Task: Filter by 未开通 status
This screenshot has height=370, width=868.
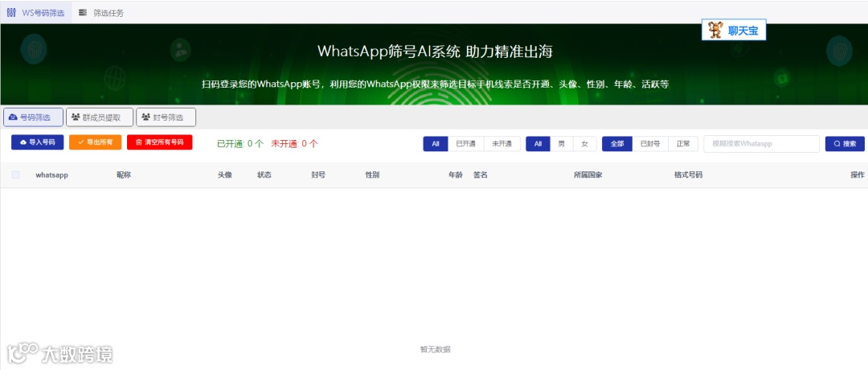Action: pos(502,144)
